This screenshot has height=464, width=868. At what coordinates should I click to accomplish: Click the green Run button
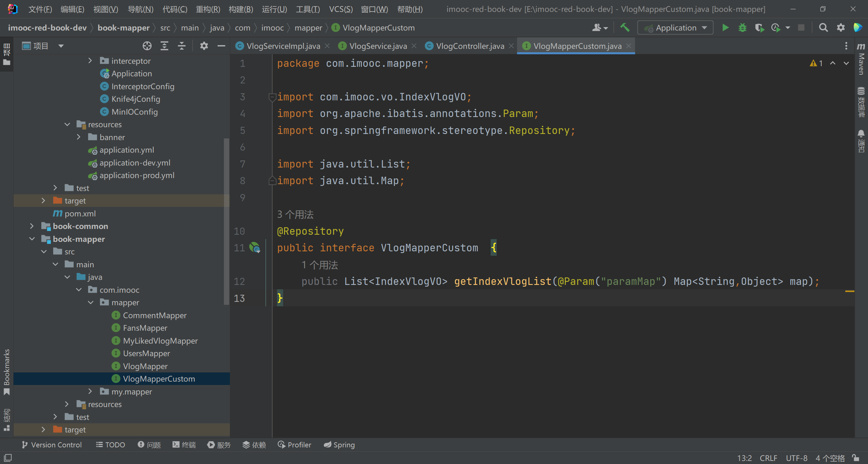[x=725, y=28]
